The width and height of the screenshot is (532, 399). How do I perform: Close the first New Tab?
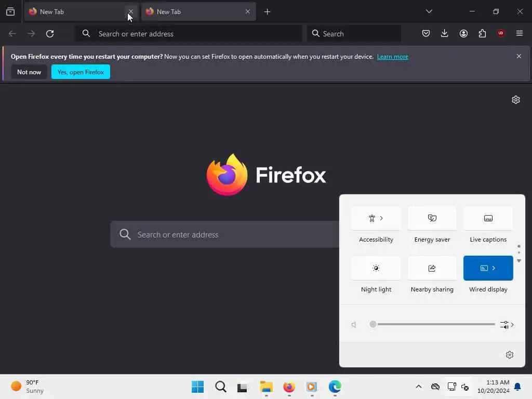(130, 11)
